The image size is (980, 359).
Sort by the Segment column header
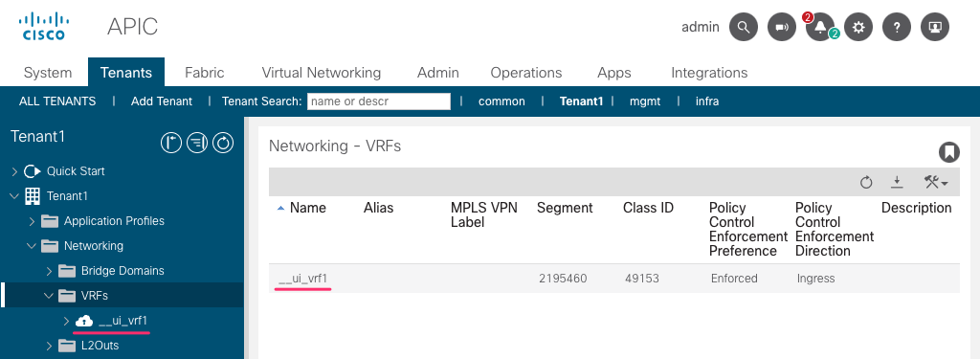point(565,208)
